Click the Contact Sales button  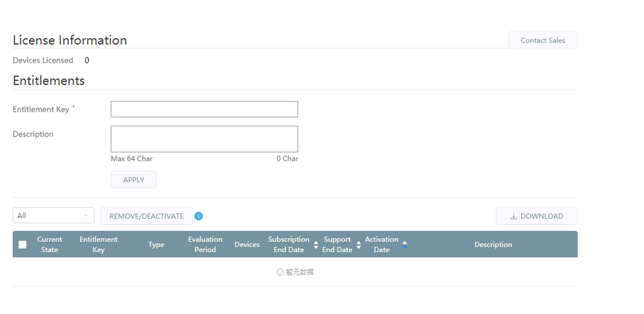[543, 40]
